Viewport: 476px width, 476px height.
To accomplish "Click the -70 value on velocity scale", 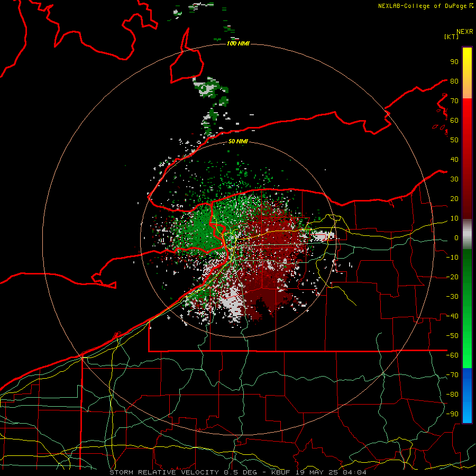I will (452, 375).
